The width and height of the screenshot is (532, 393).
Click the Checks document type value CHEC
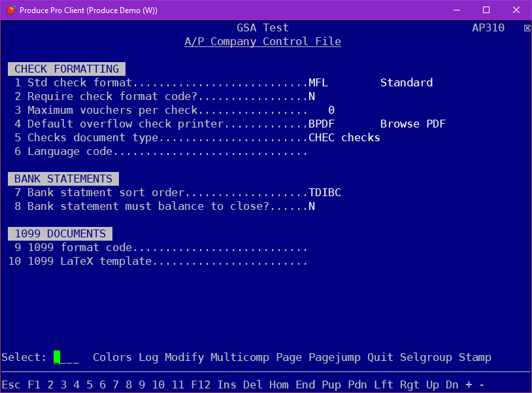(x=322, y=137)
